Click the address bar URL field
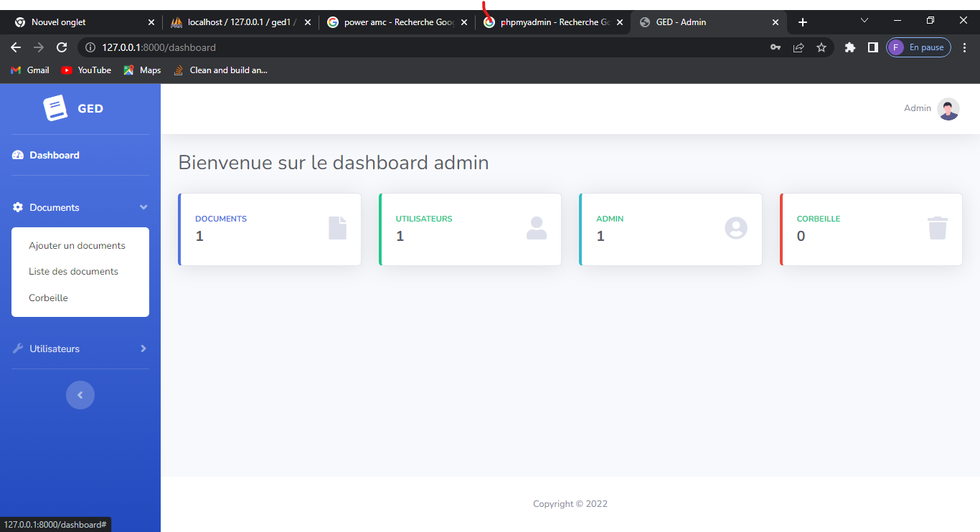 (x=430, y=47)
